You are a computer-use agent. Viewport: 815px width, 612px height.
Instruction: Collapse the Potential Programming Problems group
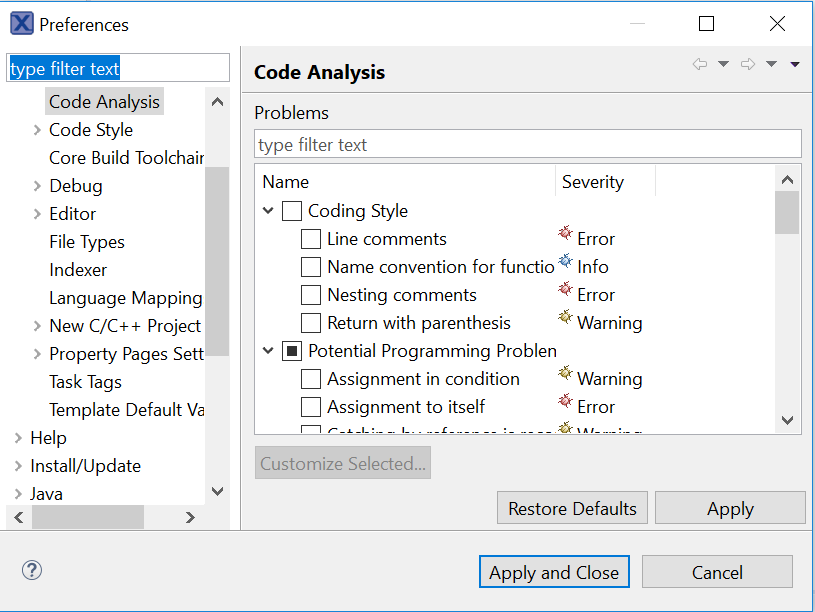coord(268,351)
